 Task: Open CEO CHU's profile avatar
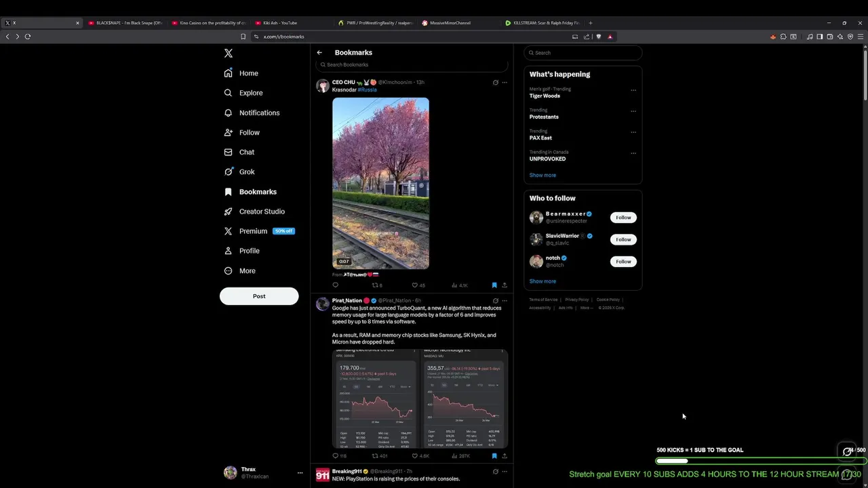[x=323, y=85]
